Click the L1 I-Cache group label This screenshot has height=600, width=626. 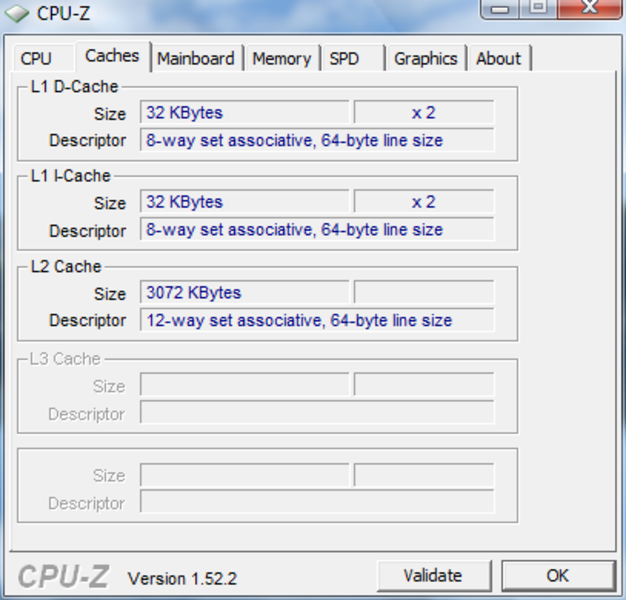[x=71, y=176]
